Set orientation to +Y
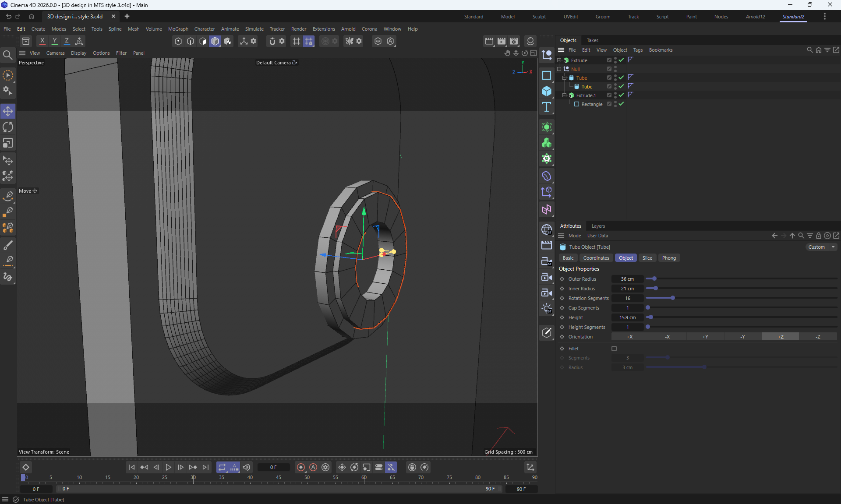 click(x=705, y=337)
